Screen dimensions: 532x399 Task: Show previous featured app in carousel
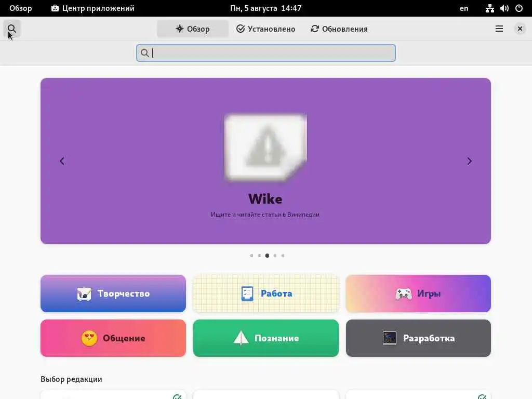[62, 161]
